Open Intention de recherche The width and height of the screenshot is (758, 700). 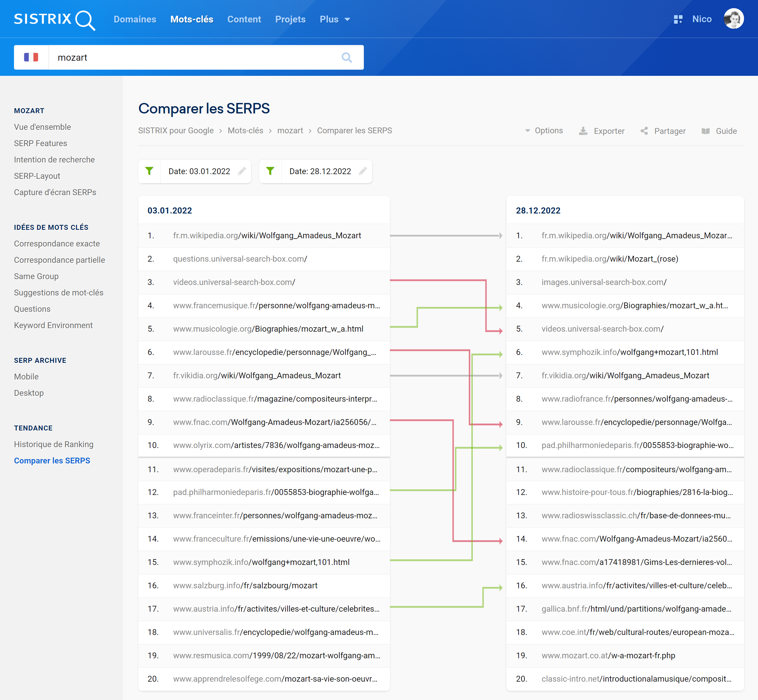pyautogui.click(x=54, y=160)
